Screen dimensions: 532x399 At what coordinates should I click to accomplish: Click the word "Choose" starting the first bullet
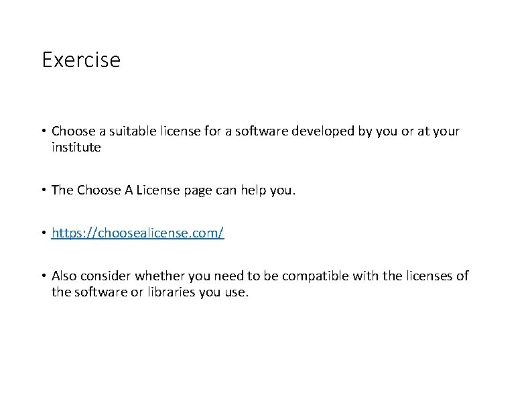point(73,131)
